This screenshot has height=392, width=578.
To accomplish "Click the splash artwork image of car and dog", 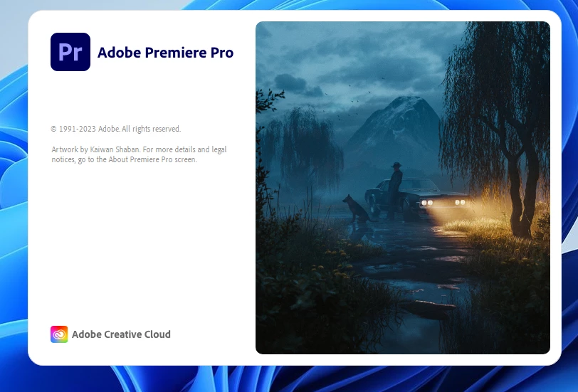I will pos(403,188).
